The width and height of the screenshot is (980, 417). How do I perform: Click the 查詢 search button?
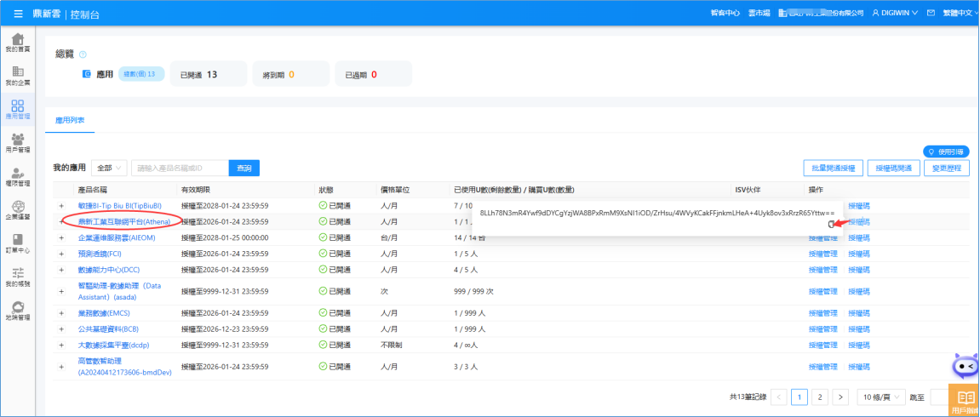pos(244,169)
